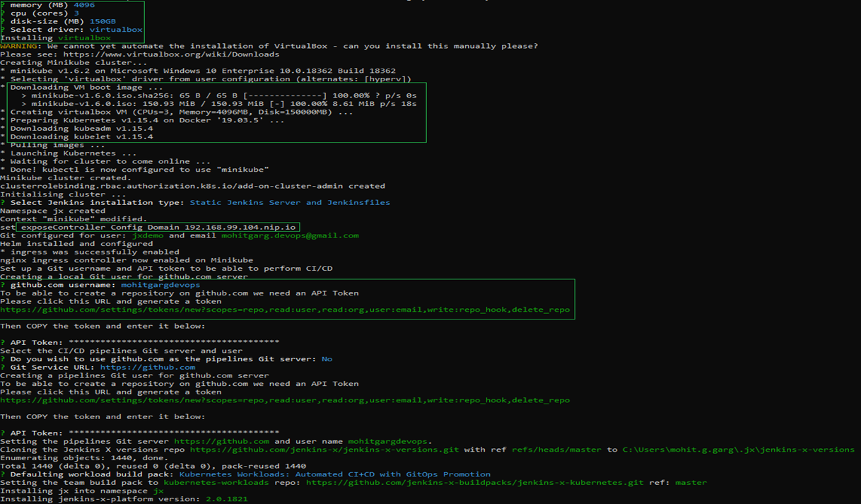Viewport: 861px width, 504px height.
Task: Click the minikube-v1.6.0.iso 150.93 MiB line
Action: pyautogui.click(x=218, y=104)
